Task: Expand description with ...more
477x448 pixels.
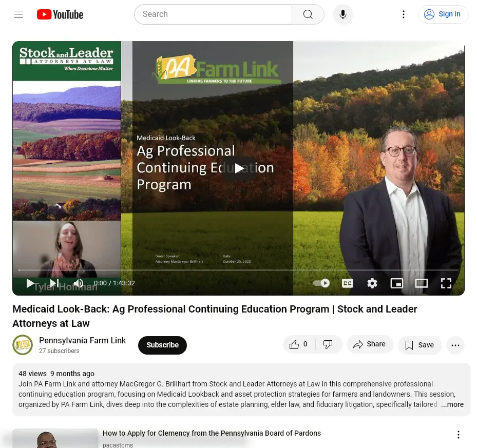Action: (452, 404)
